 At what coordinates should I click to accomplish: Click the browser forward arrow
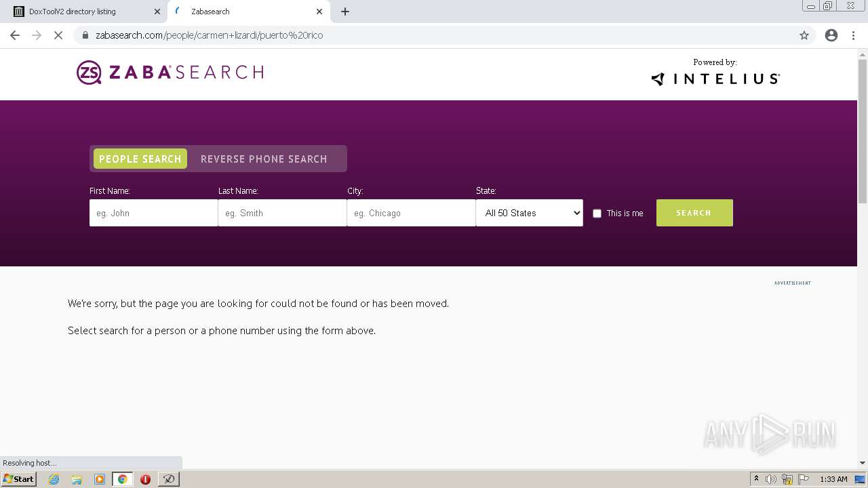coord(37,35)
